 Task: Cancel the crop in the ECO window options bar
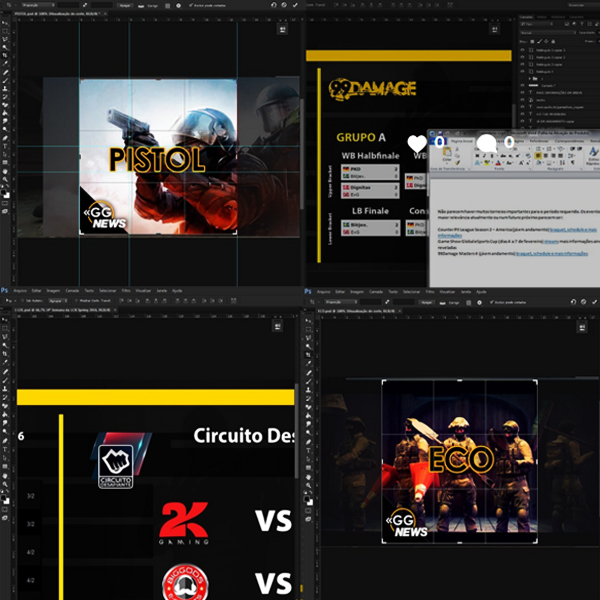tap(584, 302)
